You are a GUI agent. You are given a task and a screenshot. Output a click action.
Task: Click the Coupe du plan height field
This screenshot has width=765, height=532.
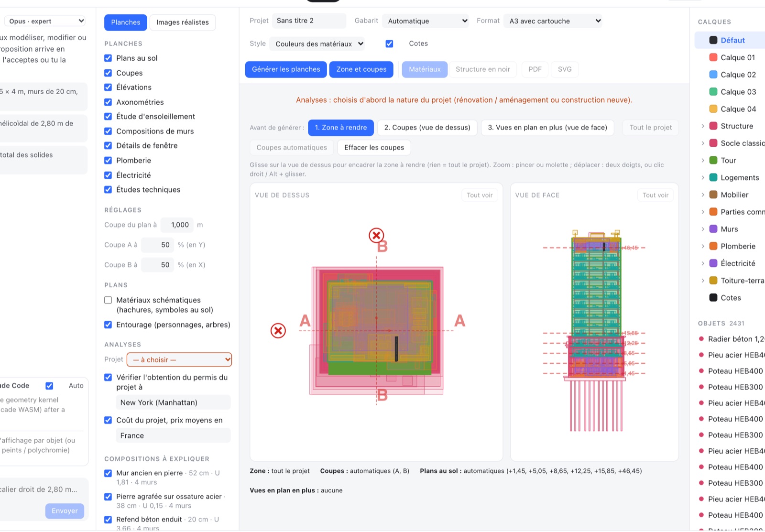(x=177, y=225)
